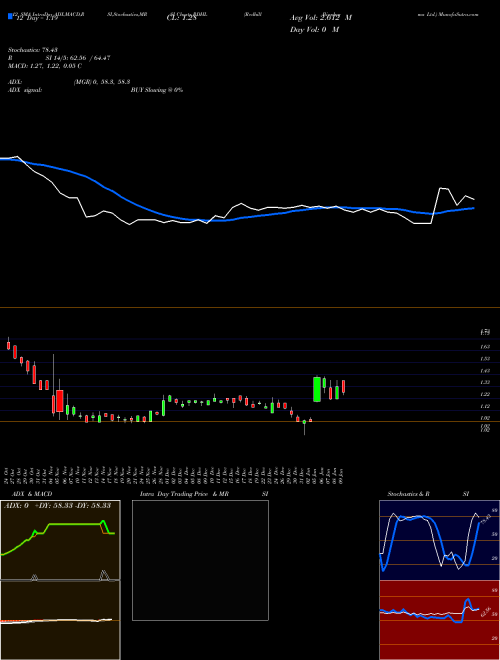Viewport: 500px width, 660px height.
Task: Click the 1.63 price axis label
Action: coord(485,346)
